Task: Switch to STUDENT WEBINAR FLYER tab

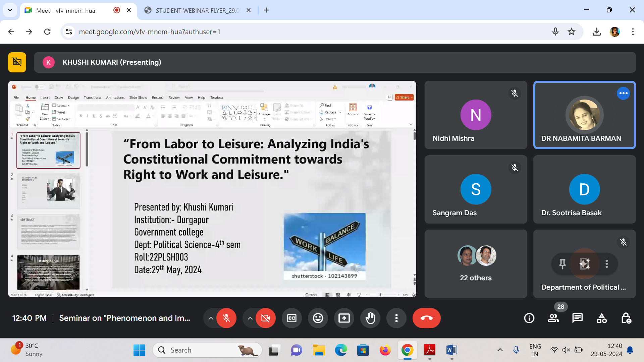Action: 197,10
